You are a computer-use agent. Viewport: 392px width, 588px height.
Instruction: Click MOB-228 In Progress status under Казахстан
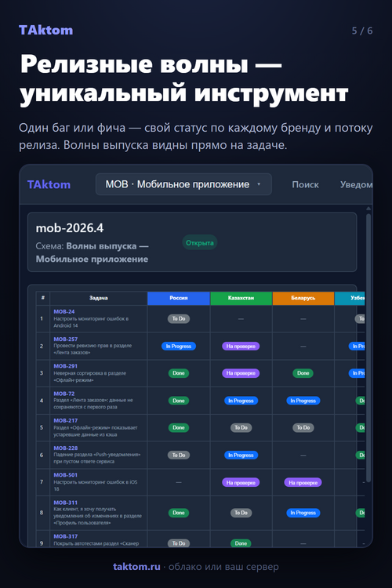click(x=241, y=455)
